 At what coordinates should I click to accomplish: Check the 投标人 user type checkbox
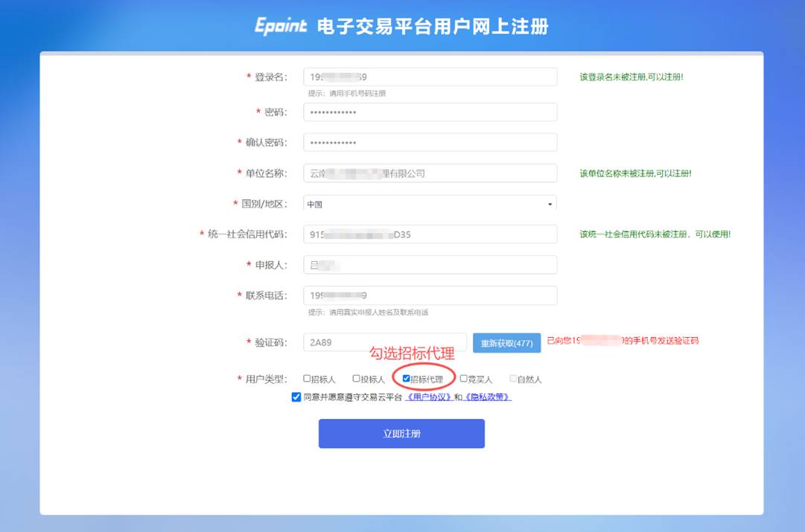(x=356, y=379)
